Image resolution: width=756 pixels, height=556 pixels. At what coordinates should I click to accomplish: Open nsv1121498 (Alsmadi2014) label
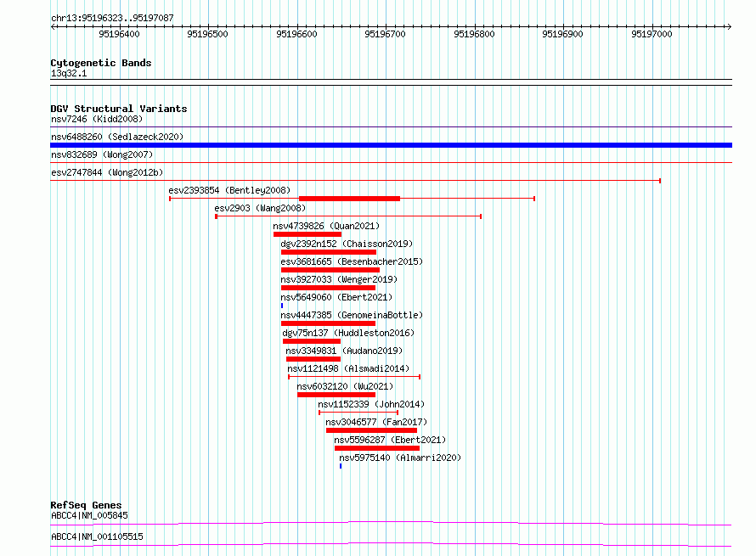[x=348, y=368]
